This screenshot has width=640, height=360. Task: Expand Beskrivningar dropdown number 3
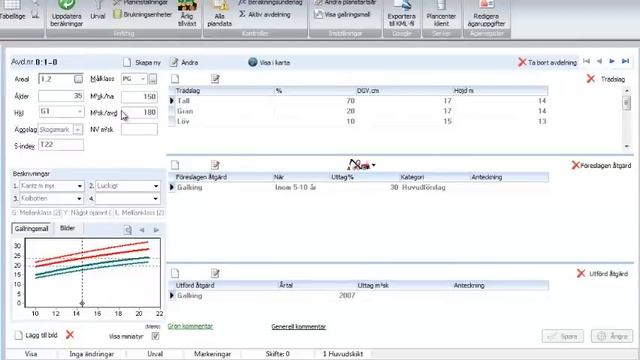(x=79, y=199)
